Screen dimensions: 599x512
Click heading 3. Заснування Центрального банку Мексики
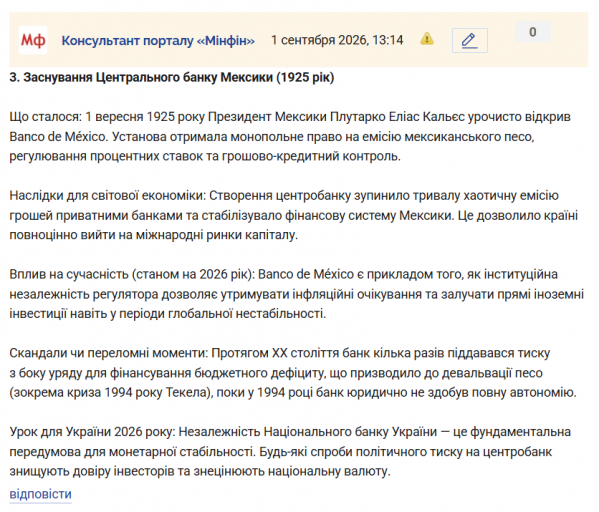tap(172, 78)
